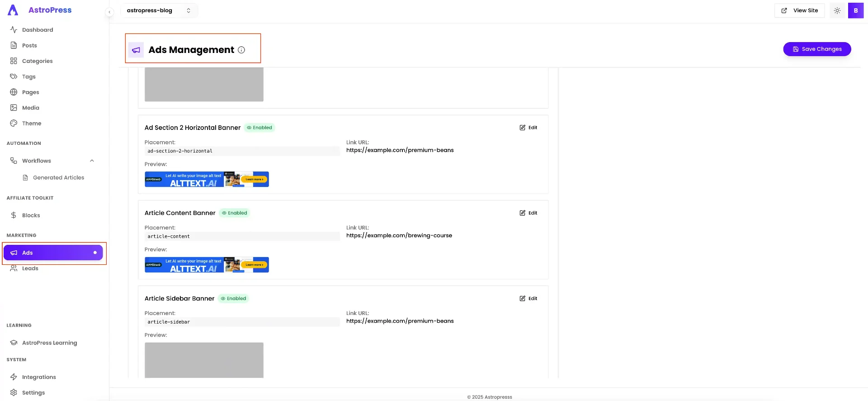Open the astropress-blog site selector dropdown
The width and height of the screenshot is (868, 401).
(x=159, y=10)
